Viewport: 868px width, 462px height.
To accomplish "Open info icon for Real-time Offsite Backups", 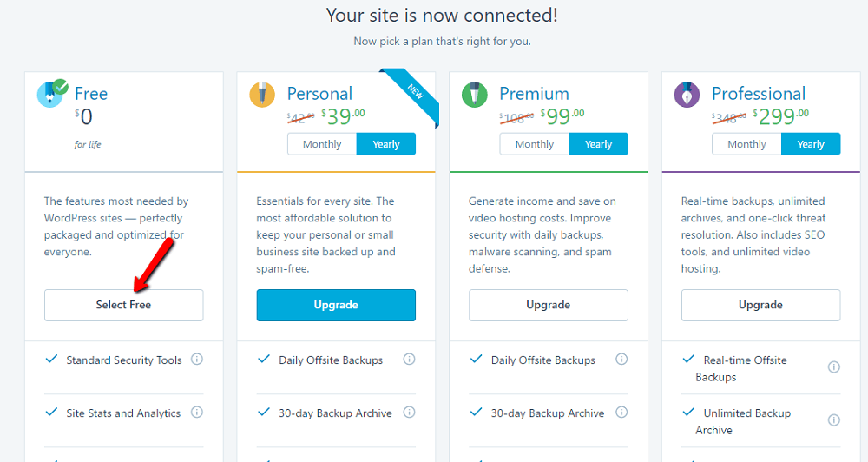I will point(833,367).
